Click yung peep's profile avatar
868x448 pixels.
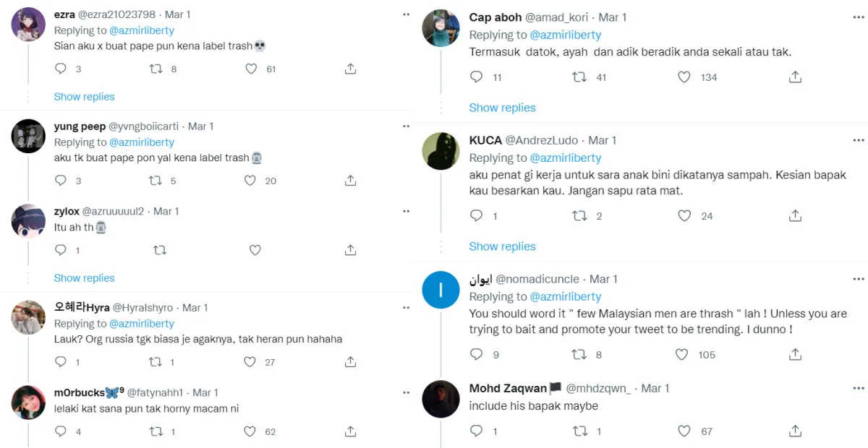(28, 136)
